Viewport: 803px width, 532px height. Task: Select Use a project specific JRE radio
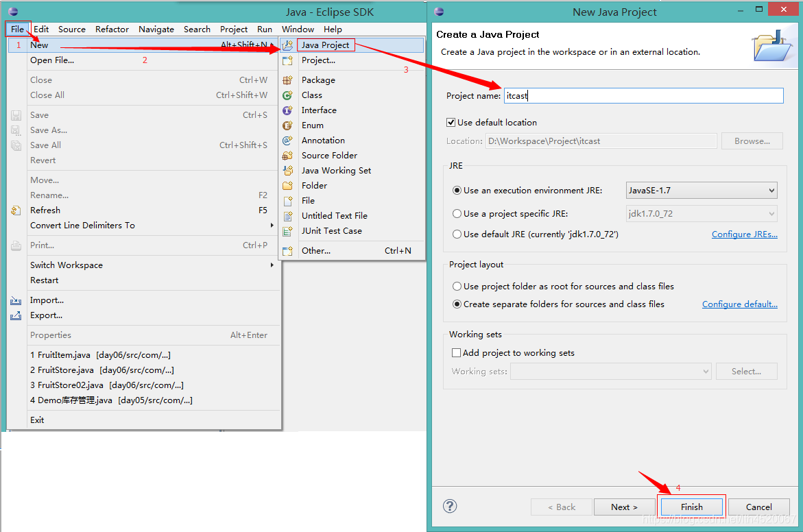point(457,213)
